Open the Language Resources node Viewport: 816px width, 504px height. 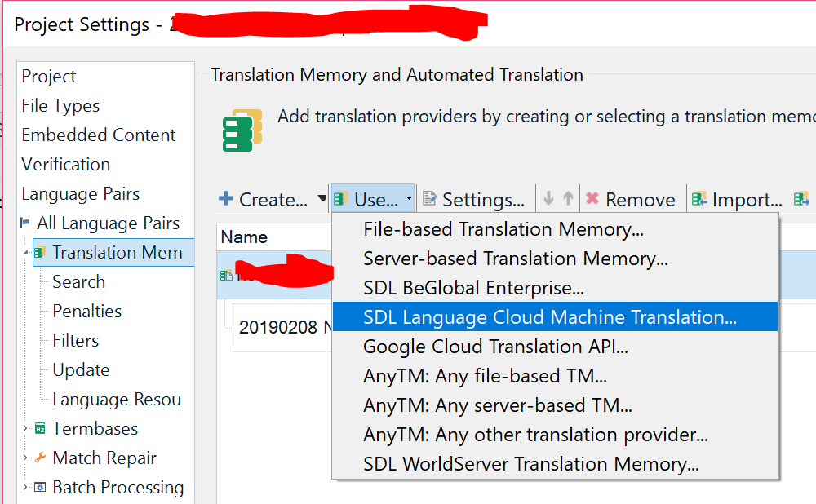[x=117, y=400]
